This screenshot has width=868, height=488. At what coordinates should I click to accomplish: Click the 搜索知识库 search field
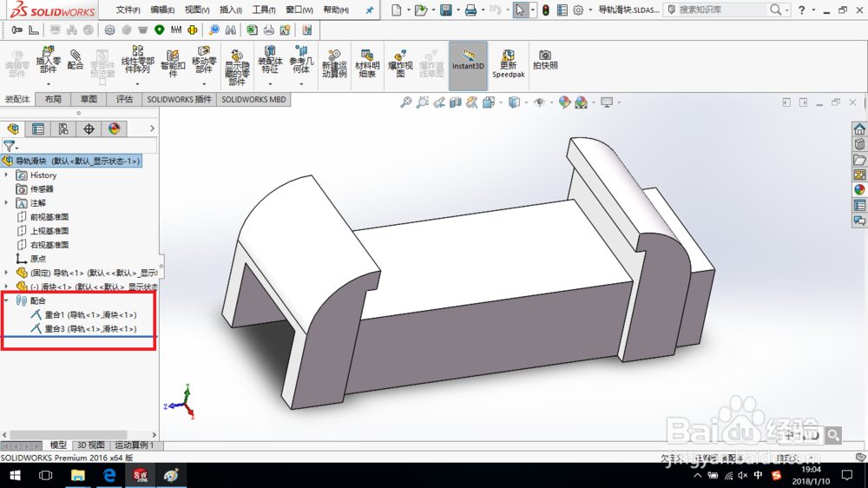pyautogui.click(x=720, y=10)
